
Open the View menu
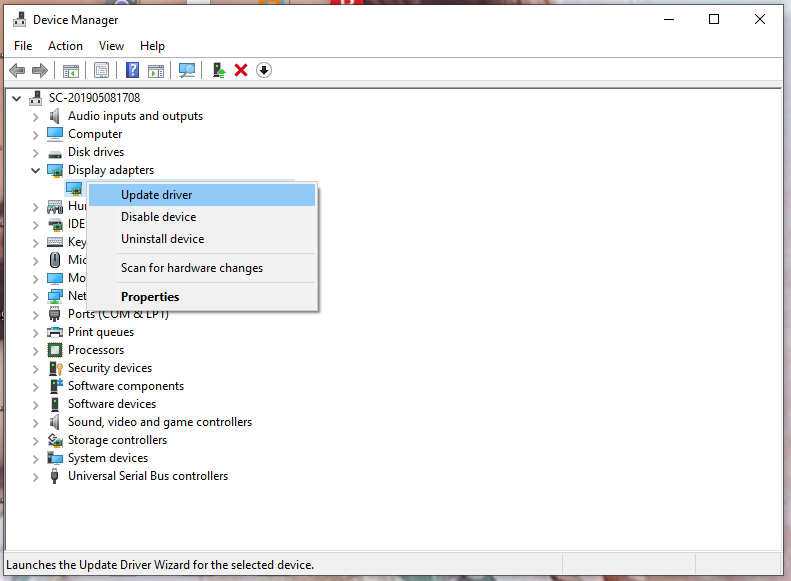pyautogui.click(x=111, y=46)
